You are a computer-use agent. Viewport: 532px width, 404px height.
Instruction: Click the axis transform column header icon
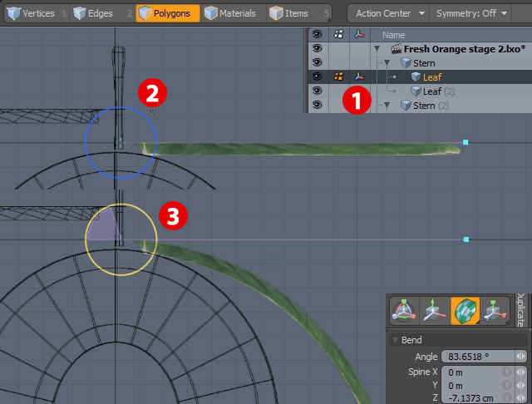pos(359,34)
